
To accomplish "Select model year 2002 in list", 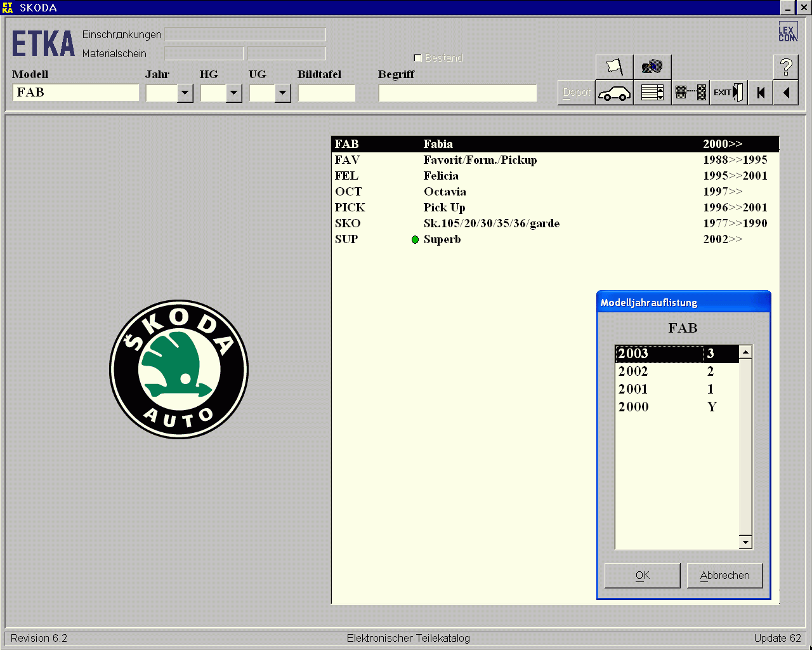I will 678,371.
